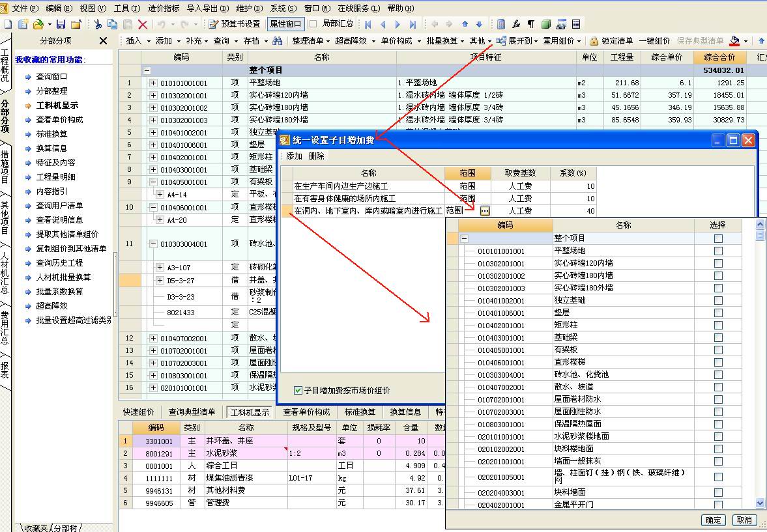Collapse row 010405001001 in main grid
Viewport: 767px width, 532px height.
pyautogui.click(x=153, y=182)
